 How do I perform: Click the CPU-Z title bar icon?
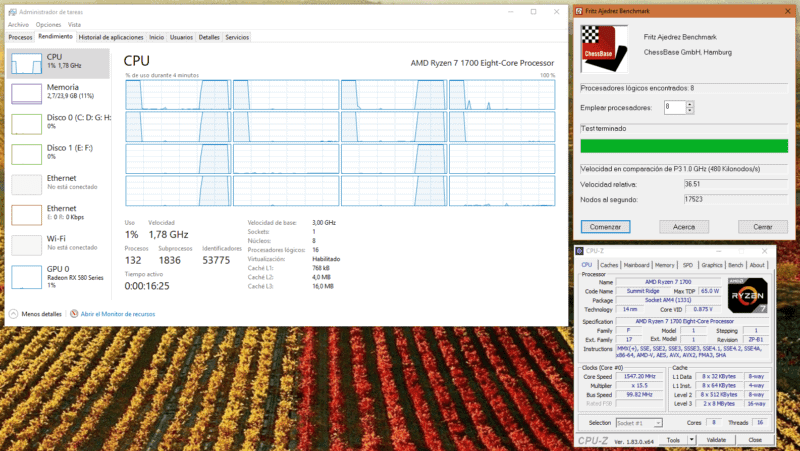580,250
